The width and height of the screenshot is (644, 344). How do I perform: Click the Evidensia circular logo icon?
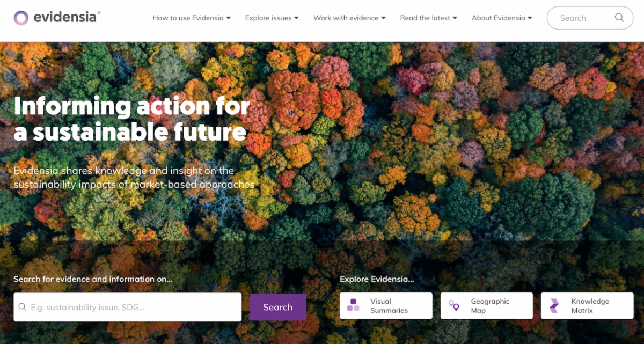tap(21, 18)
